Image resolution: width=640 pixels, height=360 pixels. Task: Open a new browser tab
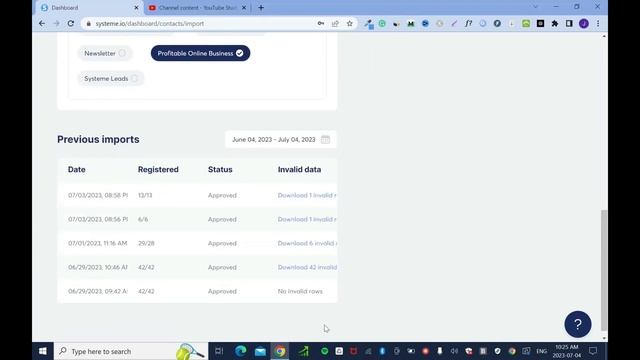(261, 8)
